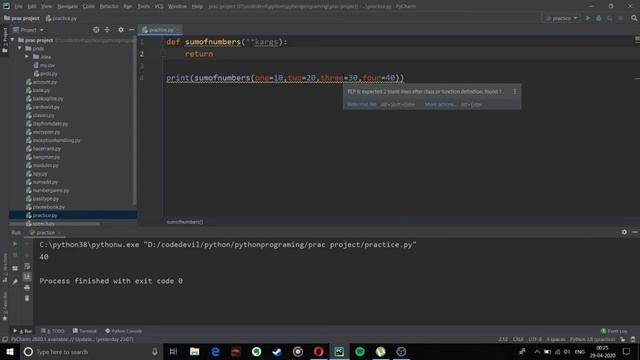Click the Favorites vertical sidebar tab
Viewport: 640px width, 360px height.
pyautogui.click(x=5, y=307)
